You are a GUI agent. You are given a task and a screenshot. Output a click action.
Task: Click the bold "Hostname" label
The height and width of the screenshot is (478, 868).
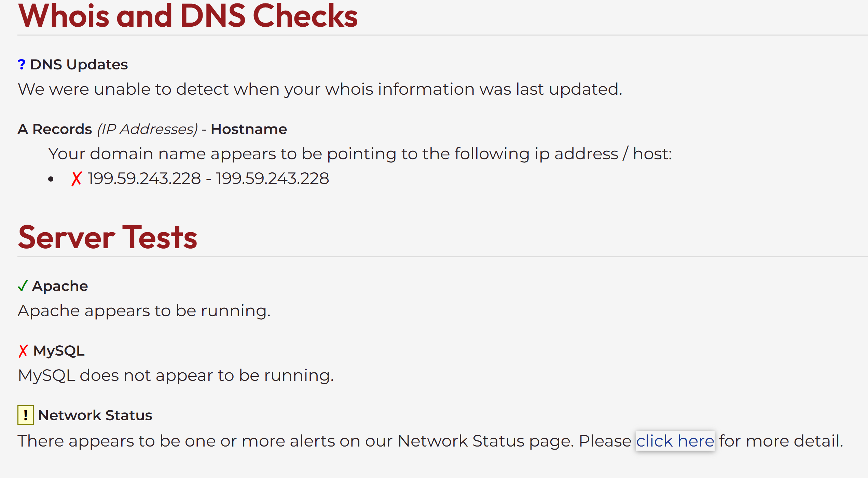249,129
